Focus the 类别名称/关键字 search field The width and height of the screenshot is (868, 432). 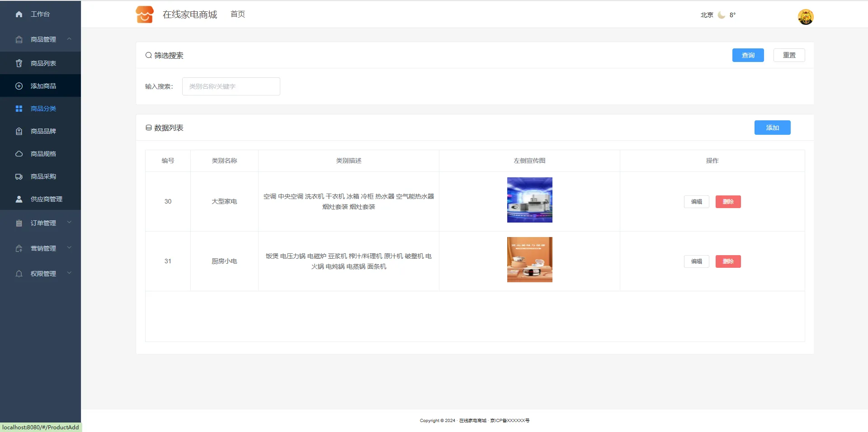(x=231, y=86)
